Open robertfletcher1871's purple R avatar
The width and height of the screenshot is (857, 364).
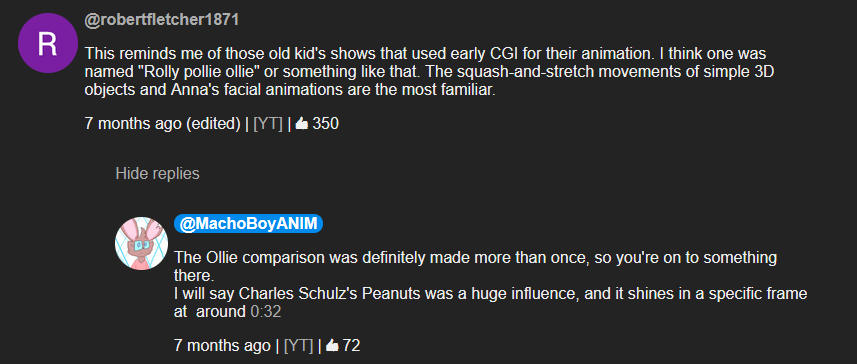(48, 43)
